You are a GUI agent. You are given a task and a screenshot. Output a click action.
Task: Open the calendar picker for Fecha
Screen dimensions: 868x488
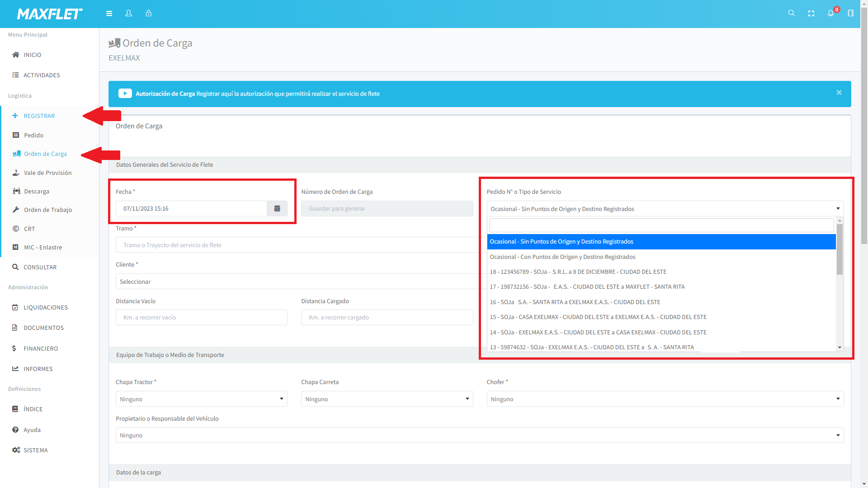tap(277, 209)
